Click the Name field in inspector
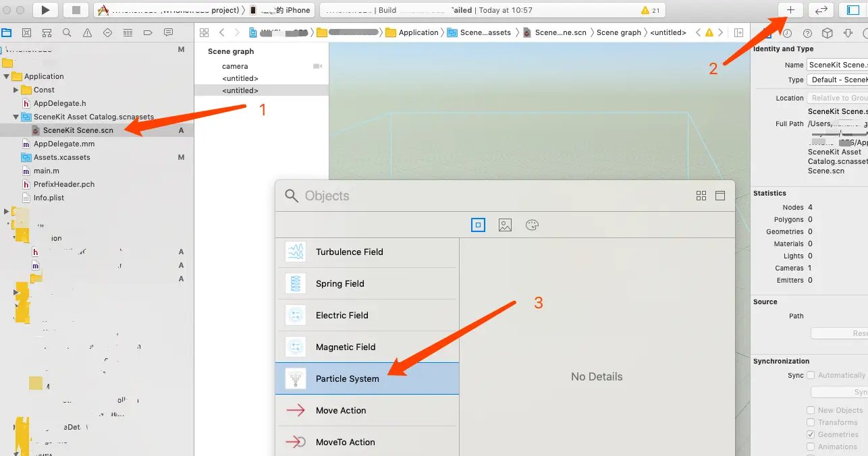This screenshot has height=456, width=868. pyautogui.click(x=838, y=65)
